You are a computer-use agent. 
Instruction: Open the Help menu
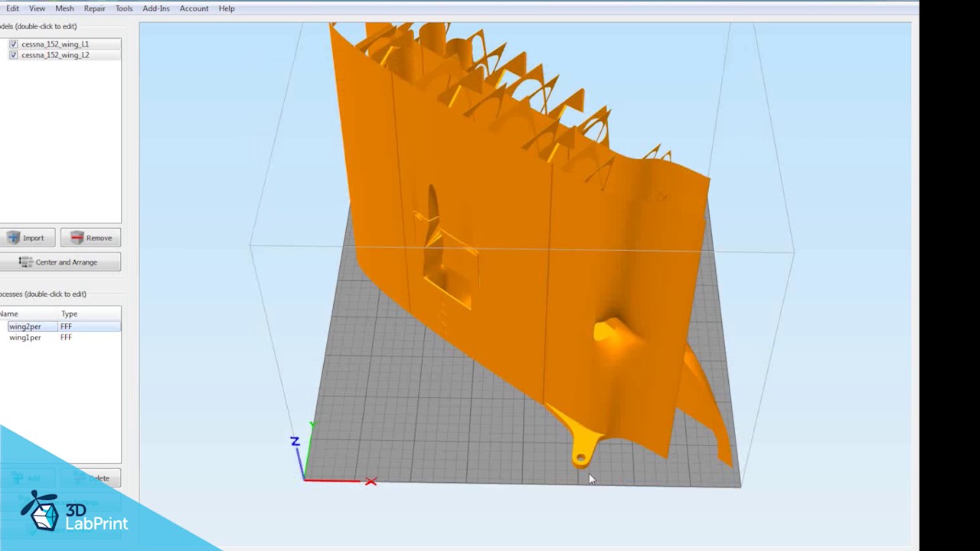coord(227,8)
